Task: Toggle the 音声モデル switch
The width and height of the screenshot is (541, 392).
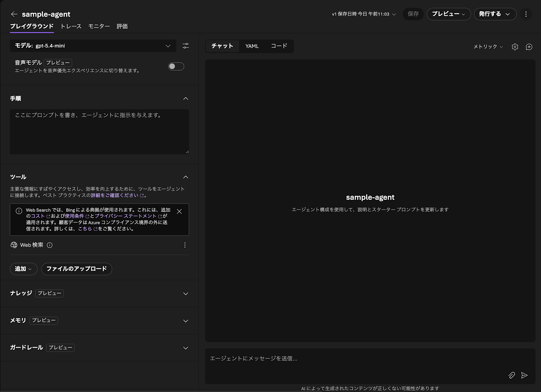Action: tap(176, 66)
